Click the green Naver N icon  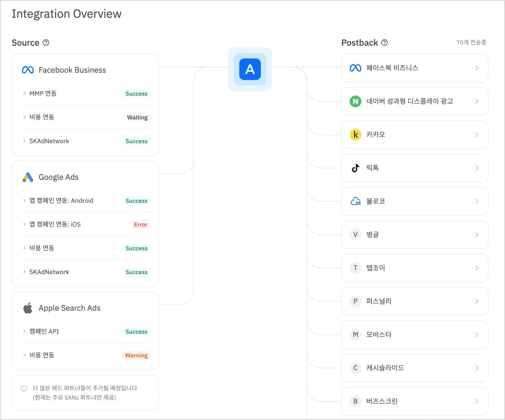click(x=355, y=101)
